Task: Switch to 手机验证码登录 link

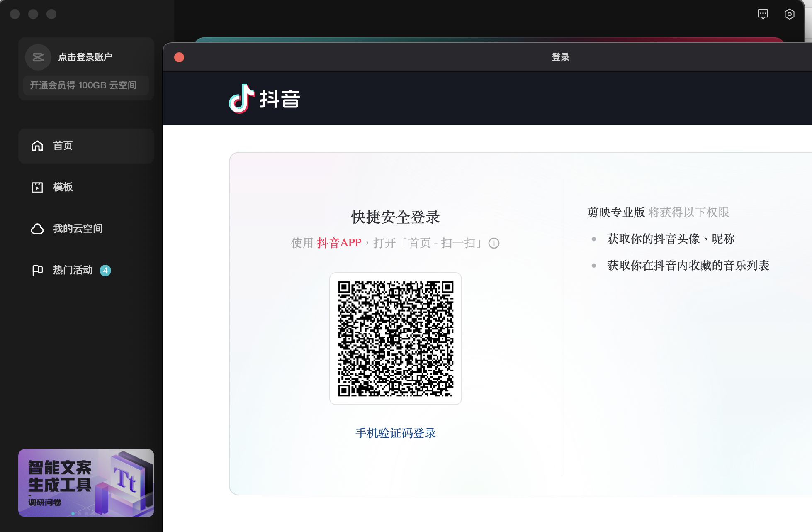Action: pos(395,433)
